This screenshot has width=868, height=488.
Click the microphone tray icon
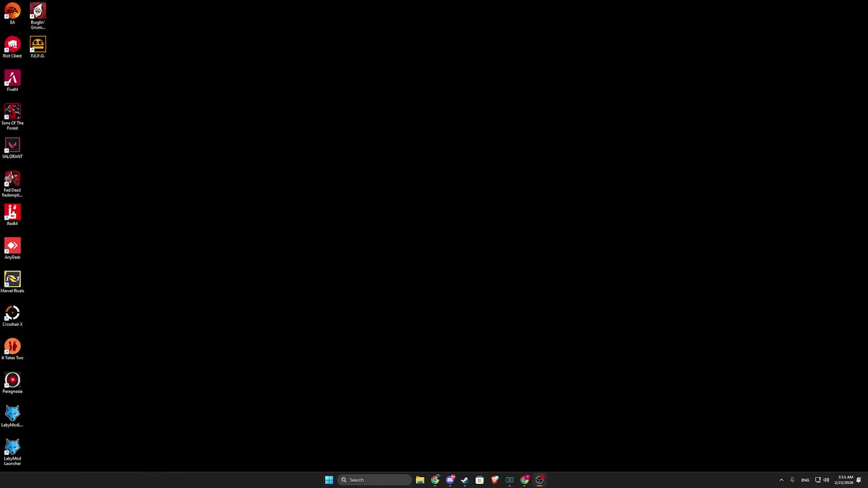[792, 480]
